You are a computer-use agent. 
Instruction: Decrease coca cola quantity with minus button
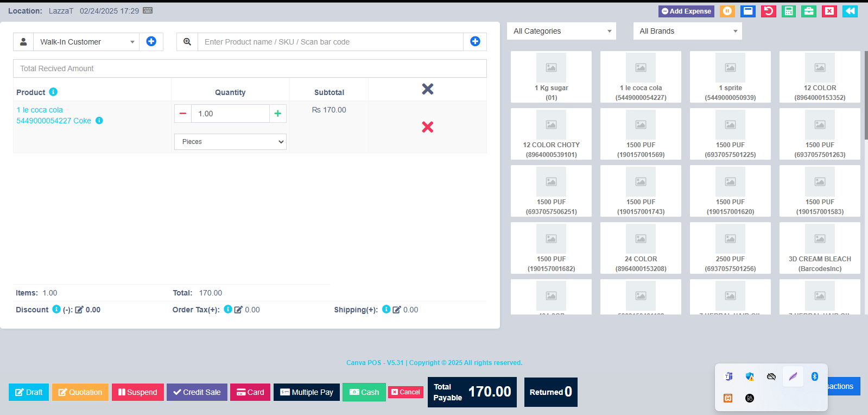tap(183, 114)
